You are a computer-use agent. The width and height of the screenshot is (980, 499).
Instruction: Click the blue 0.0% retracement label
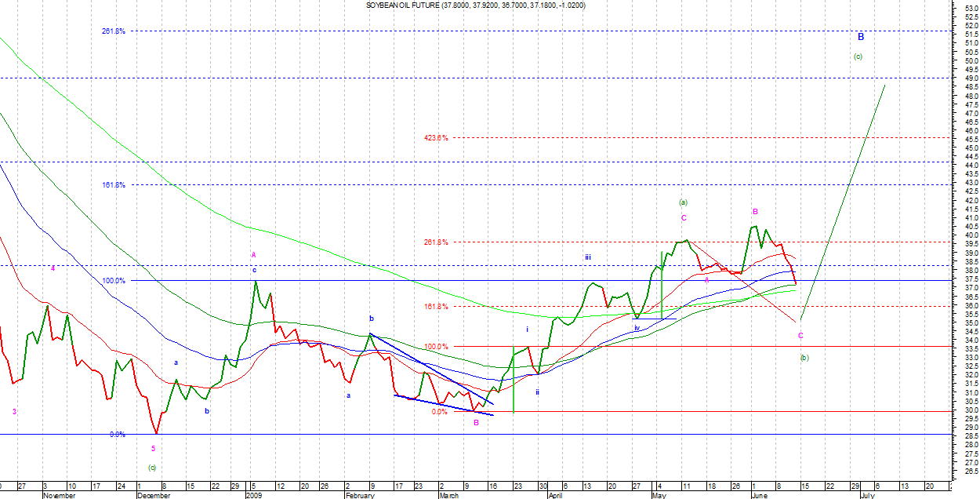coord(117,435)
